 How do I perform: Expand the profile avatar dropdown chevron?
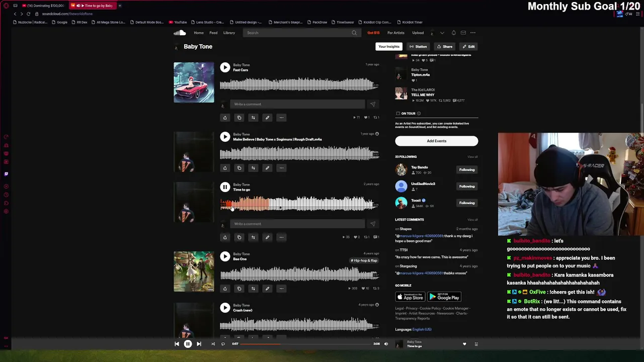coord(442,33)
